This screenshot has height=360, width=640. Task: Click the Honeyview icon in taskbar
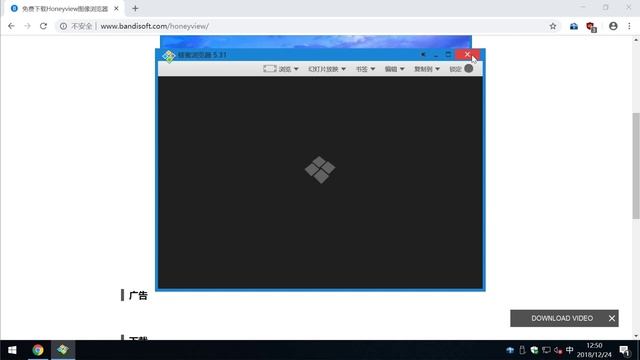point(63,350)
